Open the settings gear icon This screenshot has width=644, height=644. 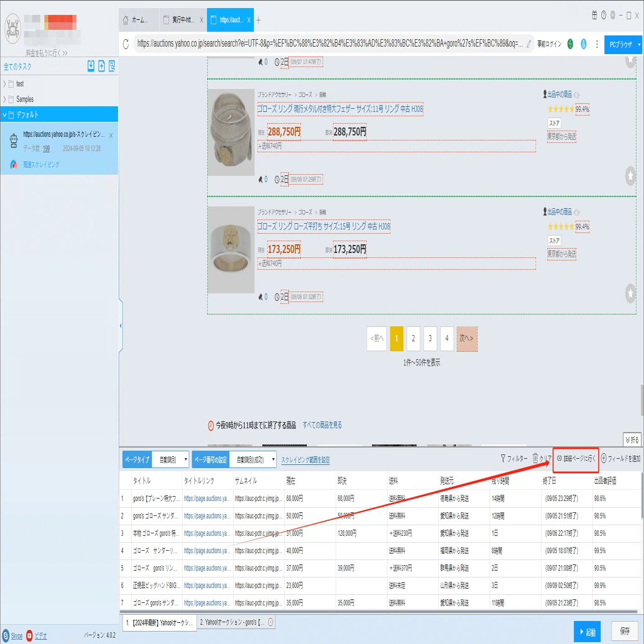pos(613,15)
